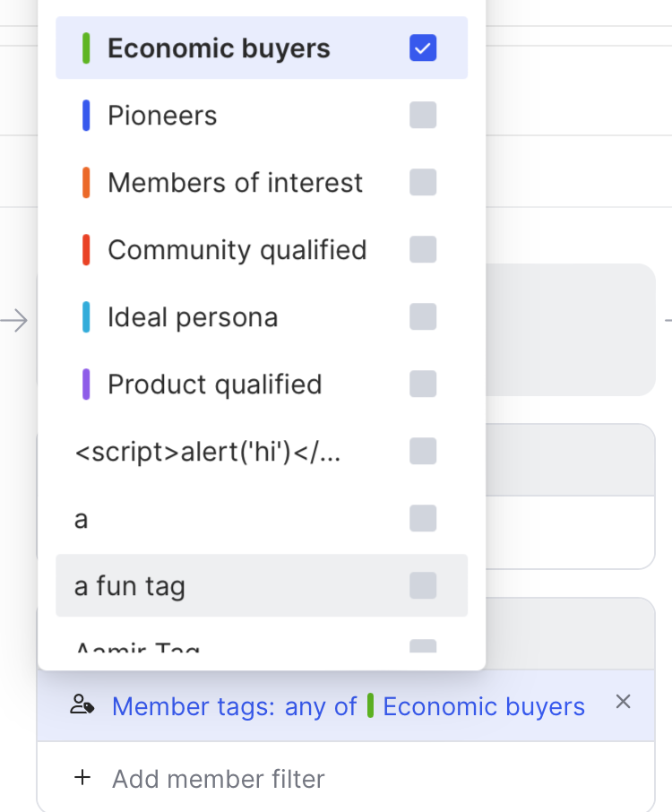672x812 pixels.
Task: Open the Member tags: any of filter
Action: (234, 706)
